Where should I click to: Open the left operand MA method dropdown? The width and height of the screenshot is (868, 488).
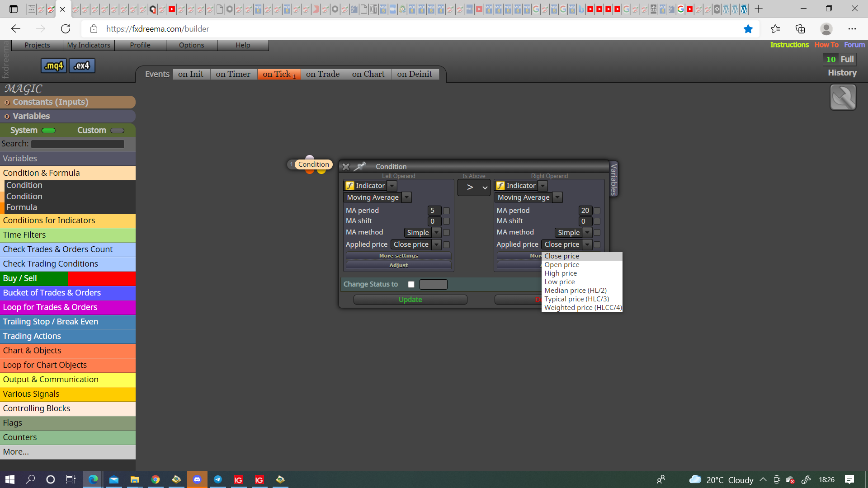[x=422, y=232]
